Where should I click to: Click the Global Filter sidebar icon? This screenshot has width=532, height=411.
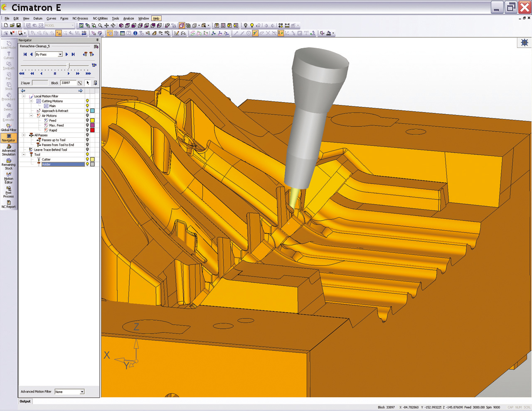coord(8,127)
